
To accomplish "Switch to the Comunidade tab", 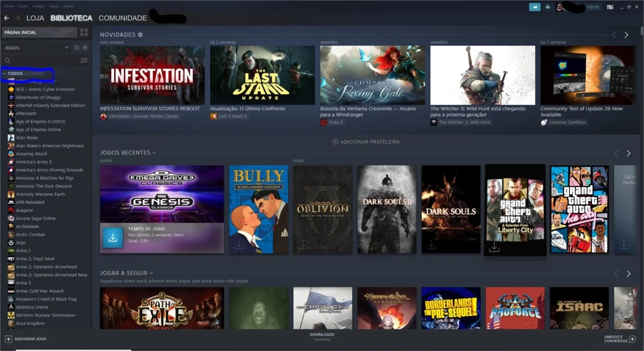I will click(123, 18).
